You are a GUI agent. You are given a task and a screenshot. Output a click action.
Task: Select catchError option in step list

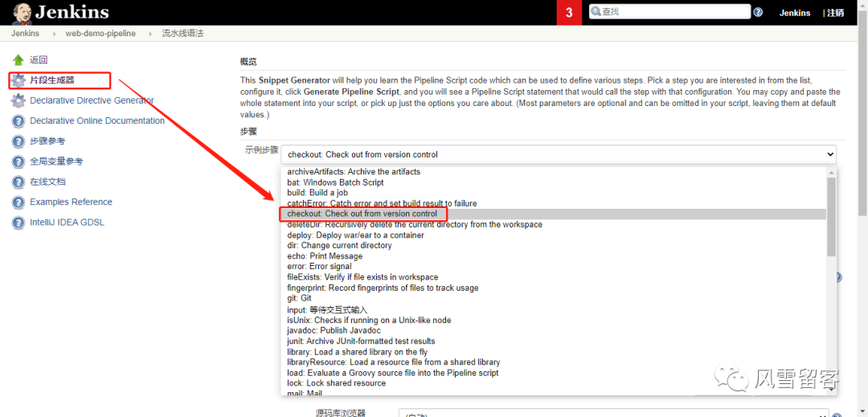pyautogui.click(x=554, y=203)
